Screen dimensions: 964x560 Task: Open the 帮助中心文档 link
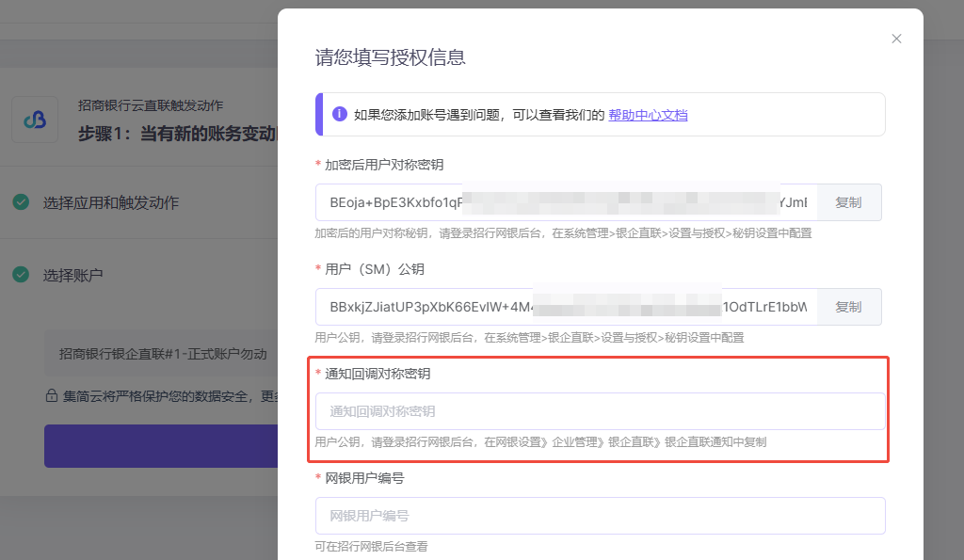tap(648, 115)
